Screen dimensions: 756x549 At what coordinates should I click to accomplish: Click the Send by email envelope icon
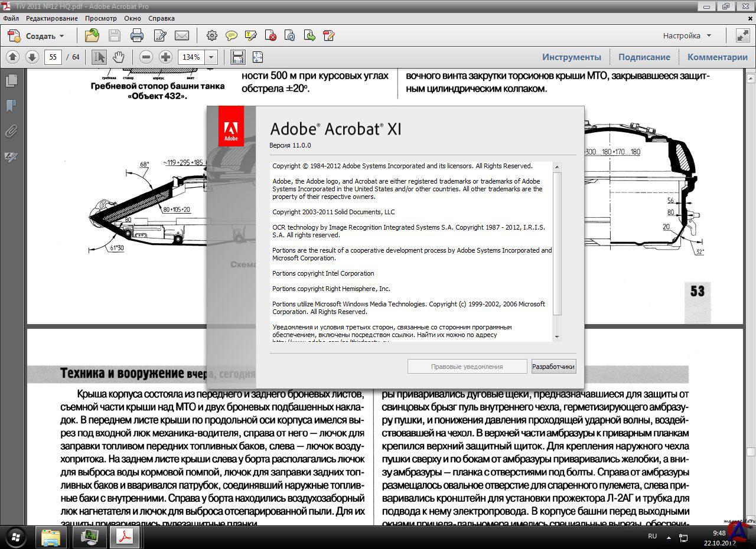point(182,35)
